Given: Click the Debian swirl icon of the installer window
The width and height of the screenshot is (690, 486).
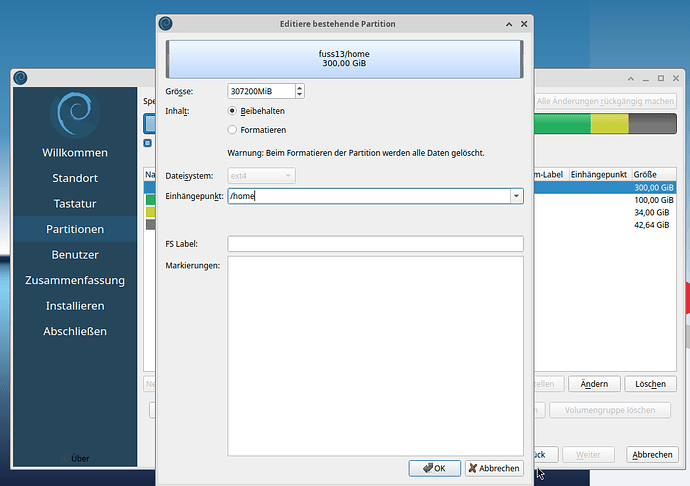Looking at the screenshot, I should click(20, 78).
